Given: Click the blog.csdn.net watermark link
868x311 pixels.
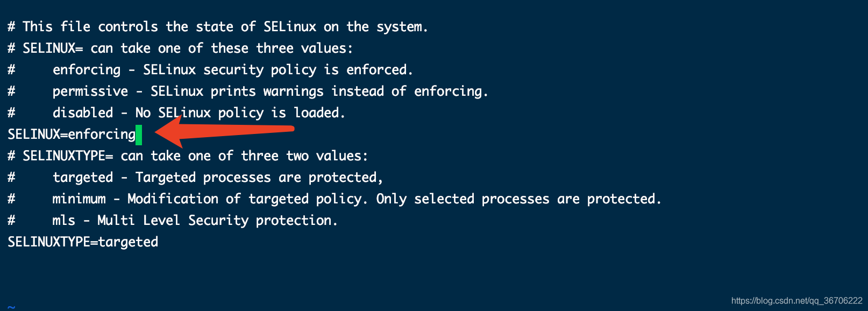Looking at the screenshot, I should coord(796,301).
